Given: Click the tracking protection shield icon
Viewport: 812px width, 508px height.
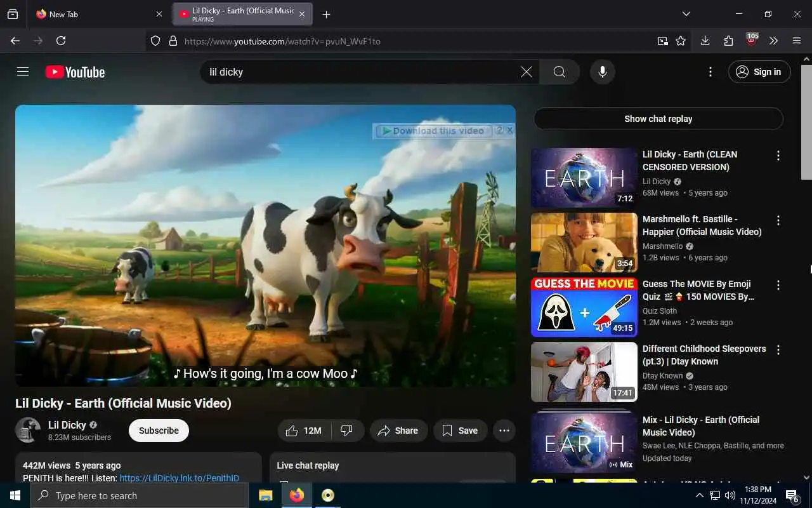Looking at the screenshot, I should [x=155, y=41].
